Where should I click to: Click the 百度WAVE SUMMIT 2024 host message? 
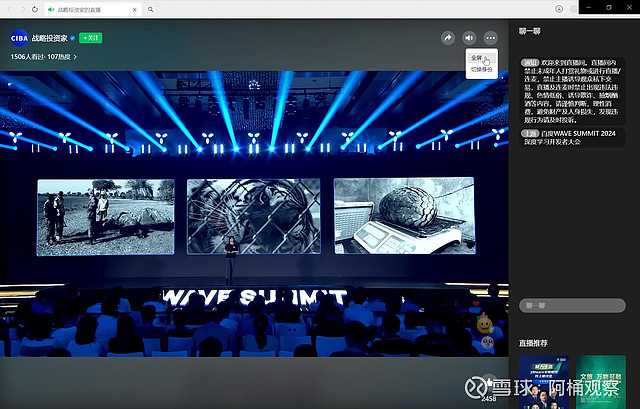572,138
